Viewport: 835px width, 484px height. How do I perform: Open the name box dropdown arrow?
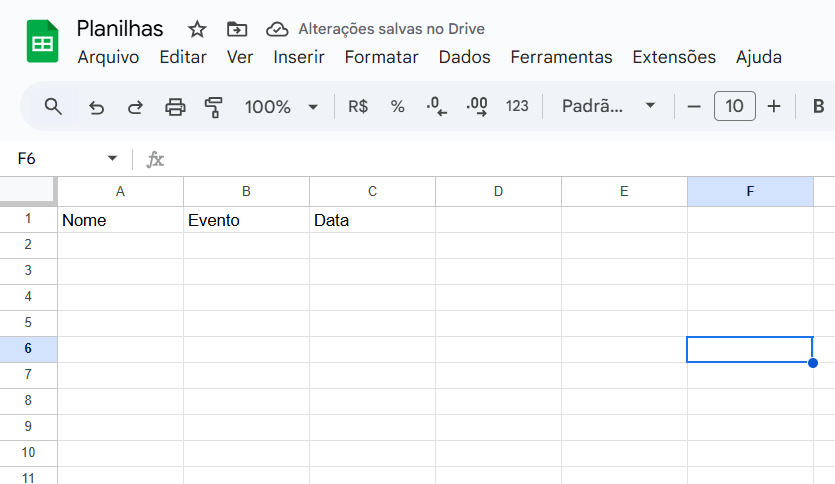point(112,159)
